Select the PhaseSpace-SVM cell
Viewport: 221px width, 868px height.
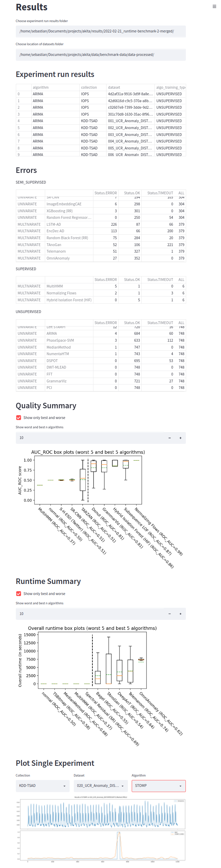[x=69, y=341]
